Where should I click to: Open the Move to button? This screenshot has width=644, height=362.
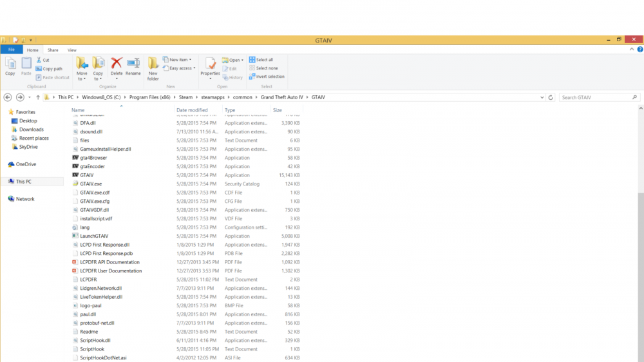tap(82, 69)
